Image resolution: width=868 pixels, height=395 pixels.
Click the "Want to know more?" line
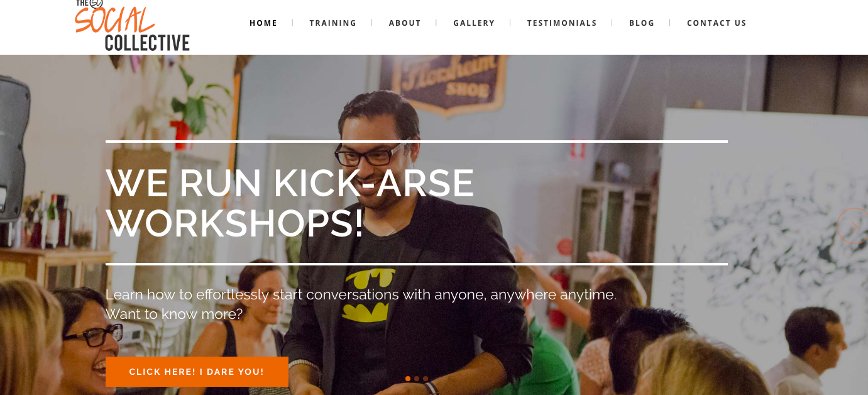(174, 314)
